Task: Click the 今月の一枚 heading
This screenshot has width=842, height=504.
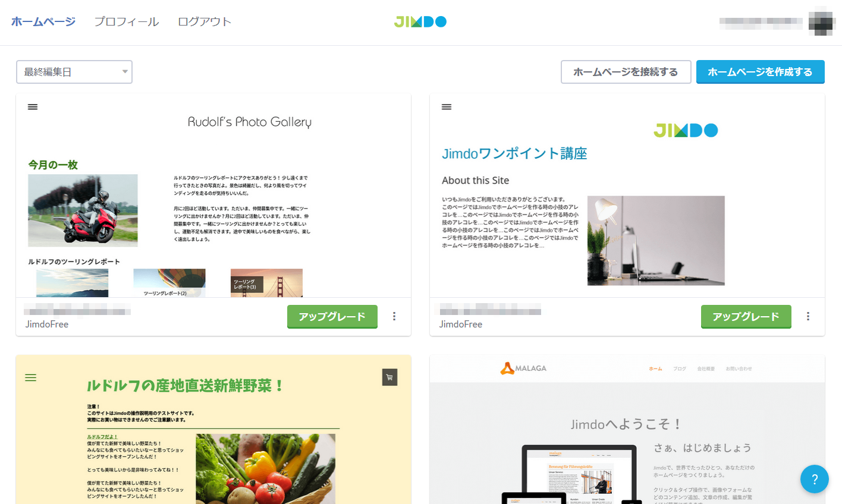Action: 53,165
